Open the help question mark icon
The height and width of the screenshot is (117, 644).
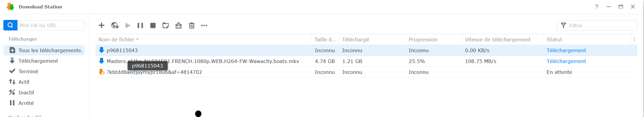click(597, 7)
